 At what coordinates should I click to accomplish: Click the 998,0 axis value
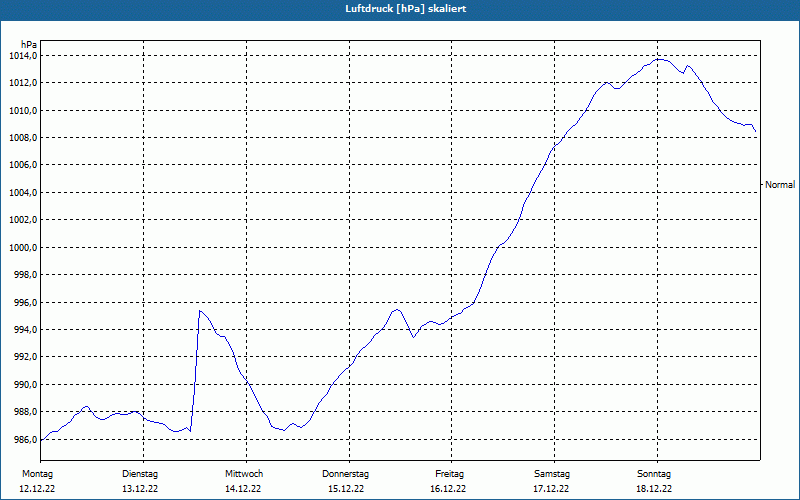coord(25,275)
